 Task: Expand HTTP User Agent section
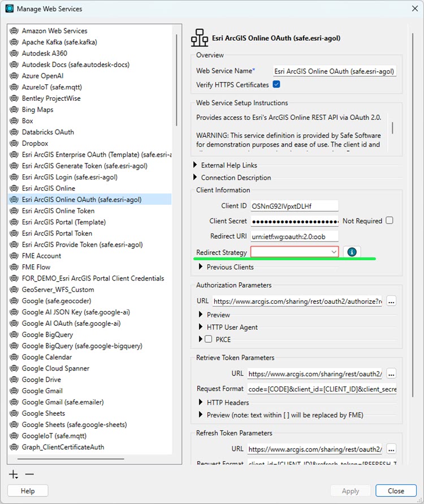pyautogui.click(x=201, y=326)
